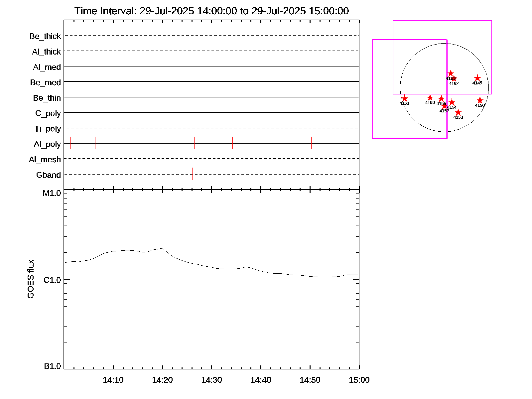Click the Al_poly filter row label
This screenshot has width=532, height=399.
[47, 144]
